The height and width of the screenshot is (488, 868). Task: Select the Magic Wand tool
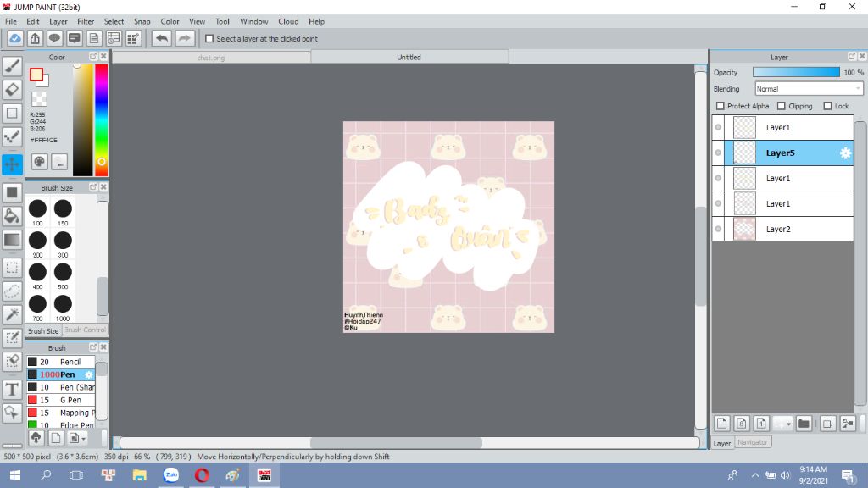12,315
